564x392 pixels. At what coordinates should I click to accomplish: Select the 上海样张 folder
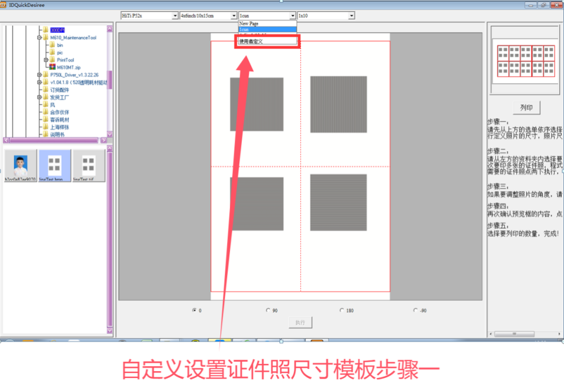pos(59,127)
